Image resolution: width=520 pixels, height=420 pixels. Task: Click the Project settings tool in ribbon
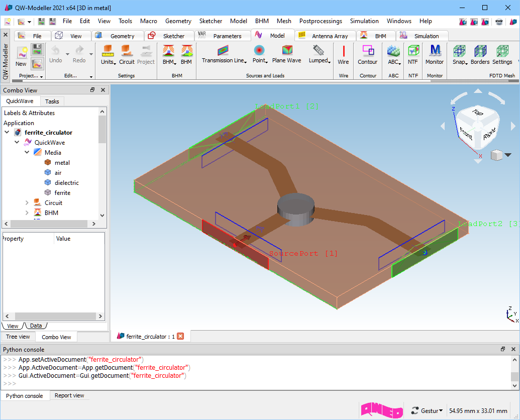pyautogui.click(x=146, y=55)
